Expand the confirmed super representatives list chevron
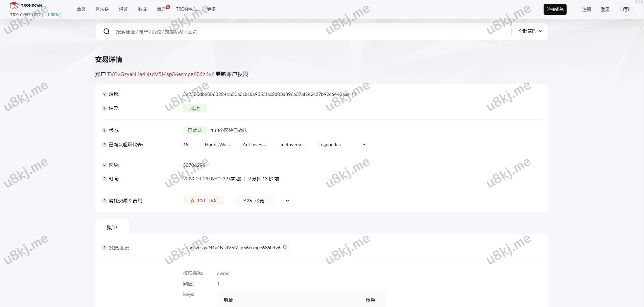644x307 pixels. [363, 145]
